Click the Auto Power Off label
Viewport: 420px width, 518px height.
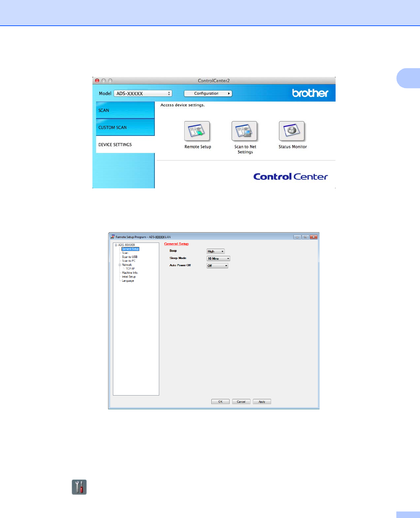180,265
